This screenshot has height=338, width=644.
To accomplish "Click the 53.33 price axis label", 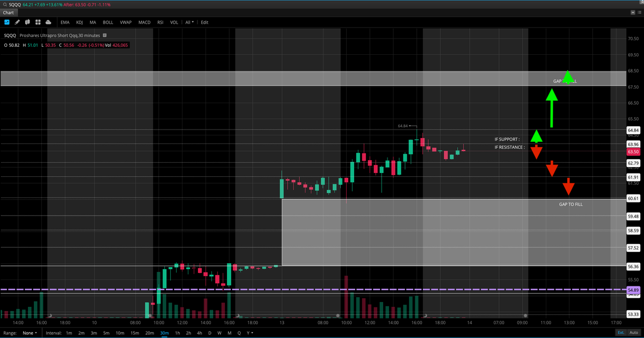I will (x=633, y=313).
